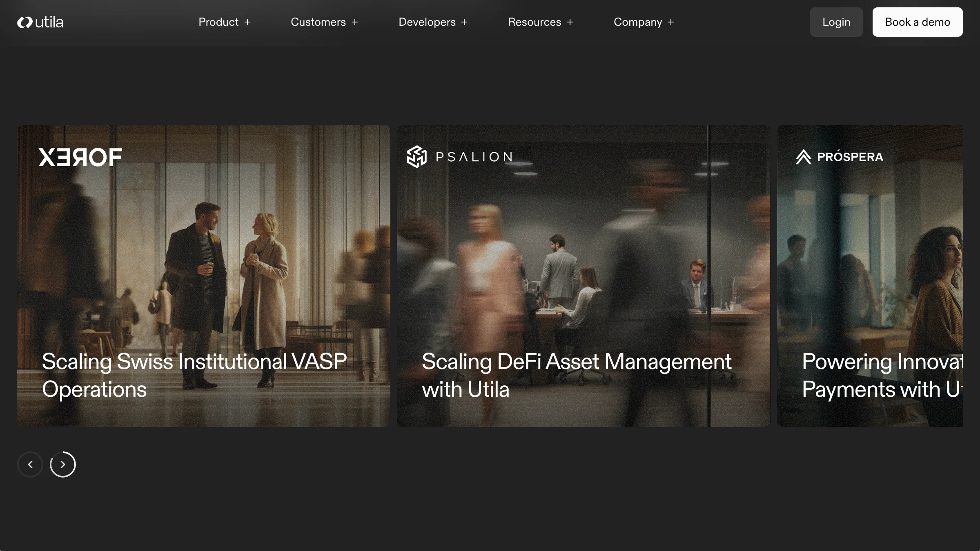Open the Developers nav menu
The height and width of the screenshot is (551, 980).
pos(427,22)
